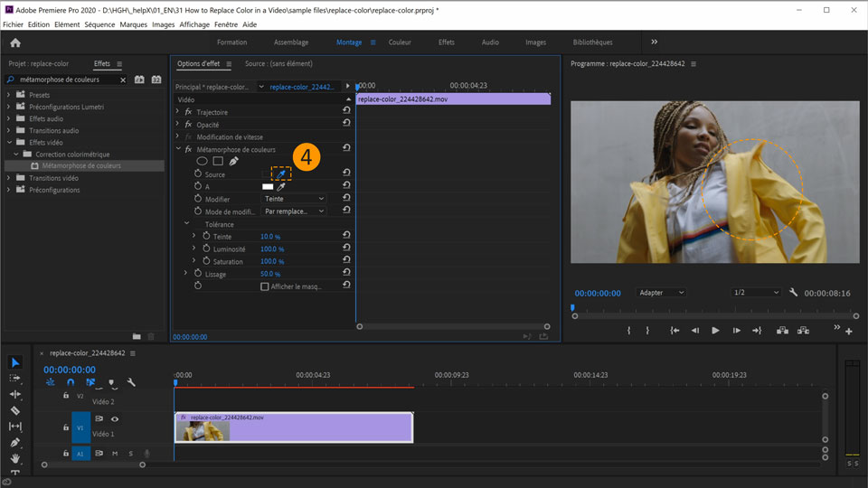Open the Adapter zoom level dropdown
The width and height of the screenshot is (868, 488).
(x=662, y=293)
